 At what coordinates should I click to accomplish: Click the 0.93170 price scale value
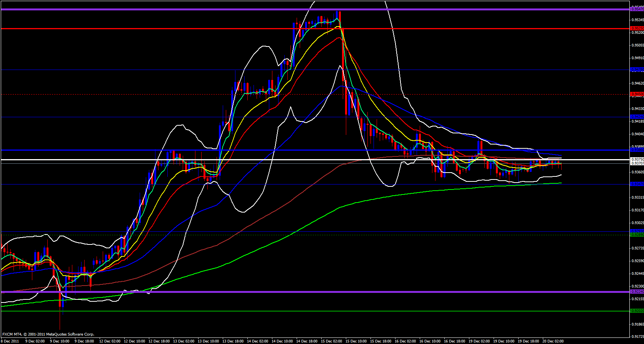637,210
